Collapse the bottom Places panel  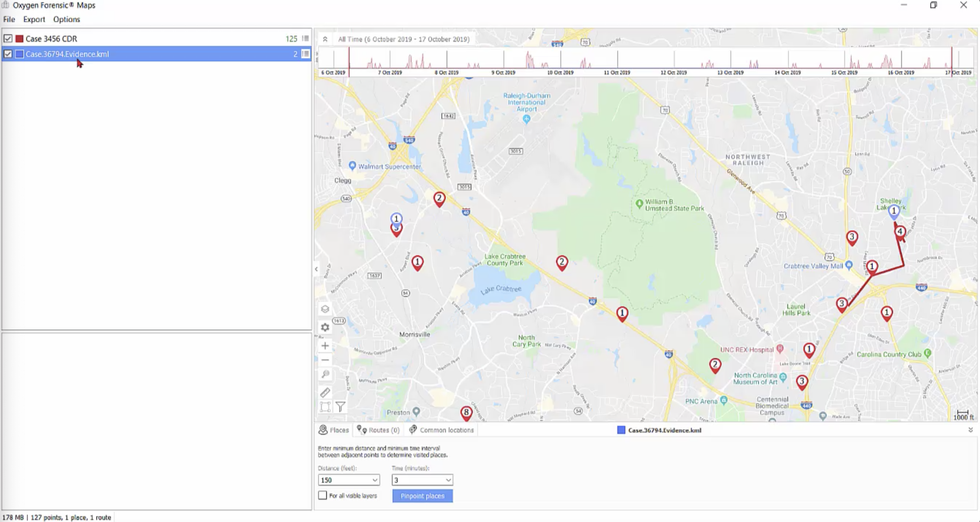pos(971,430)
